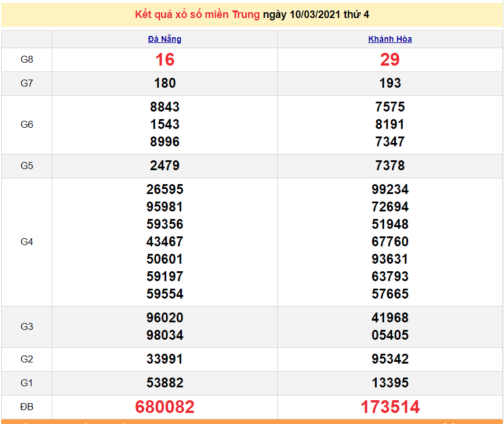Click Đà Nẵng G7 result 180
Screen dimensions: 504x424
165,84
